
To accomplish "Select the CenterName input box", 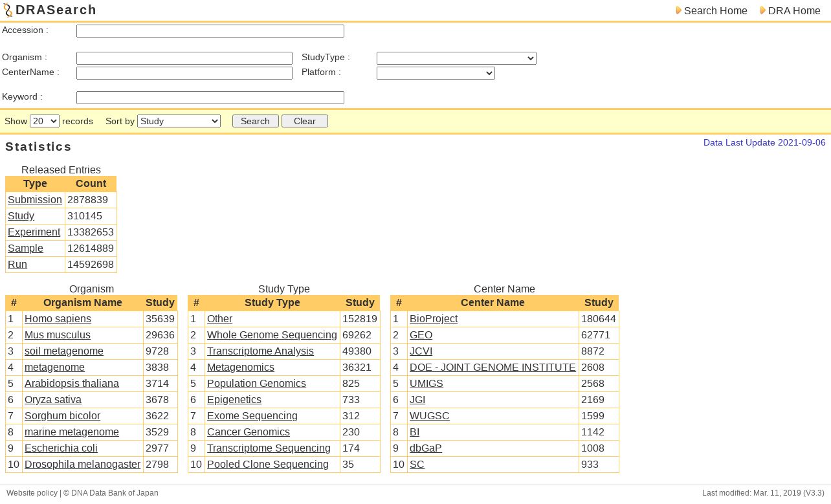I will tap(184, 73).
